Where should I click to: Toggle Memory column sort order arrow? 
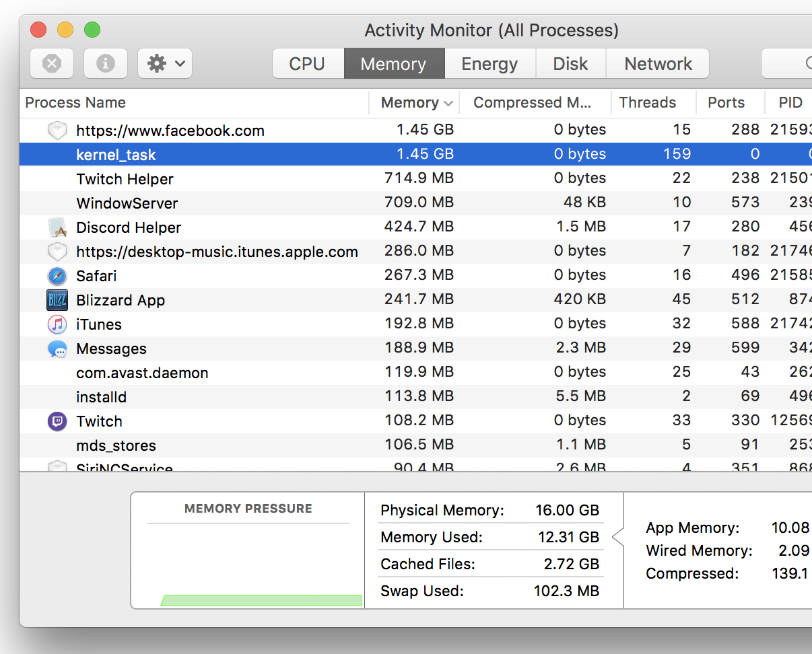[449, 104]
